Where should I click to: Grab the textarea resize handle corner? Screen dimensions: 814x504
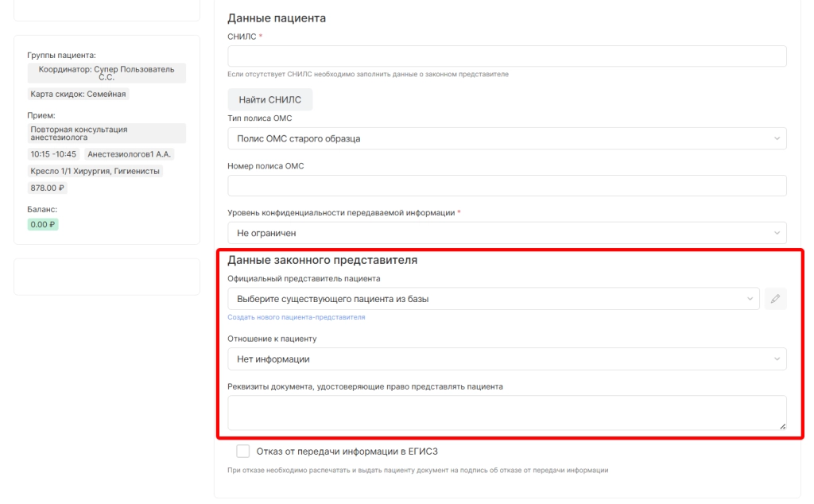coord(782,426)
